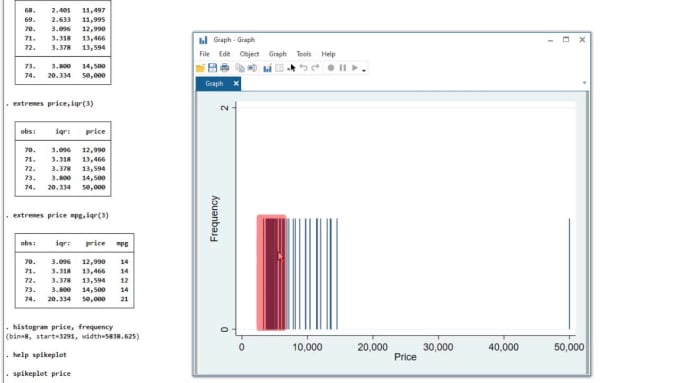Start Graph Editor with bar chart icon
The width and height of the screenshot is (680, 383).
point(267,68)
